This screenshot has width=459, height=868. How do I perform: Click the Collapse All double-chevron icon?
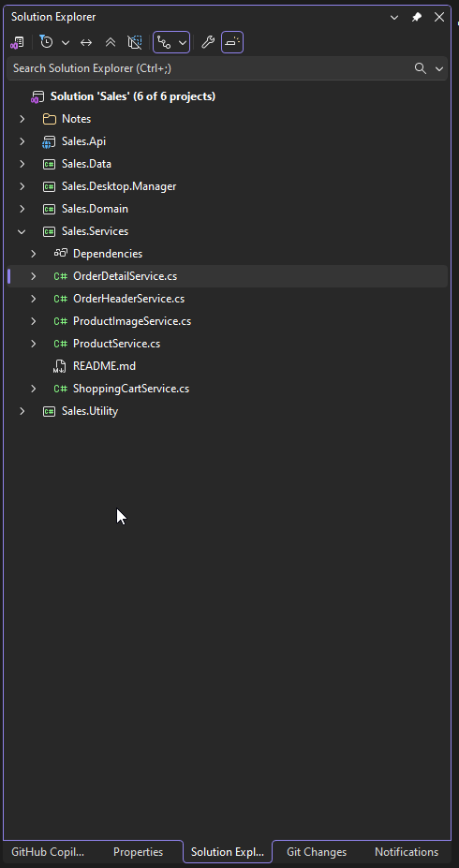pyautogui.click(x=111, y=42)
